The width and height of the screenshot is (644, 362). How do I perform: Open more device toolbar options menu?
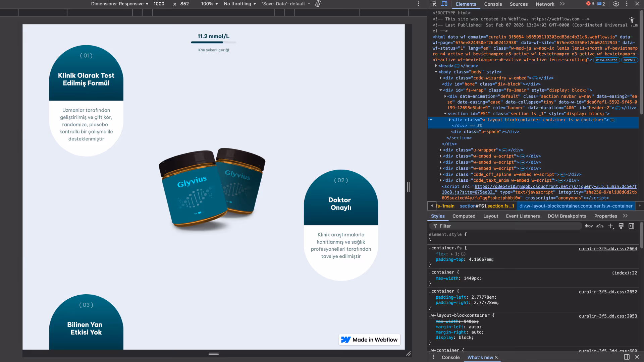tap(418, 4)
